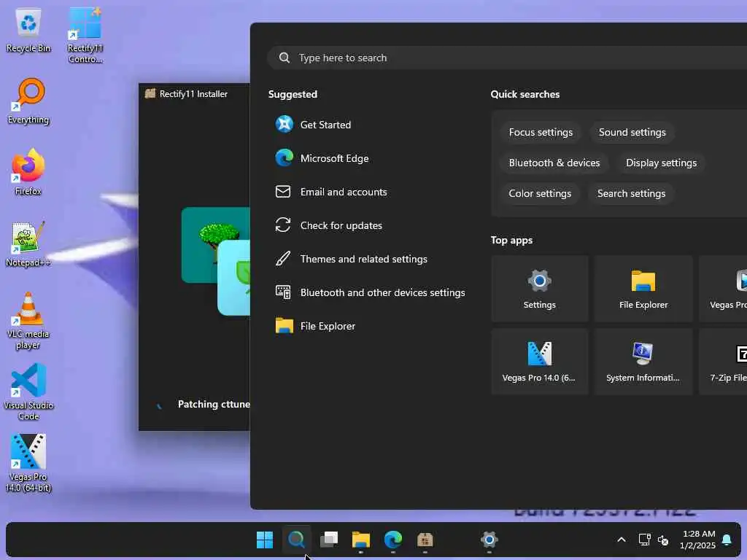Open Vegas Pro 14.0 (6... top app tile

pos(539,362)
